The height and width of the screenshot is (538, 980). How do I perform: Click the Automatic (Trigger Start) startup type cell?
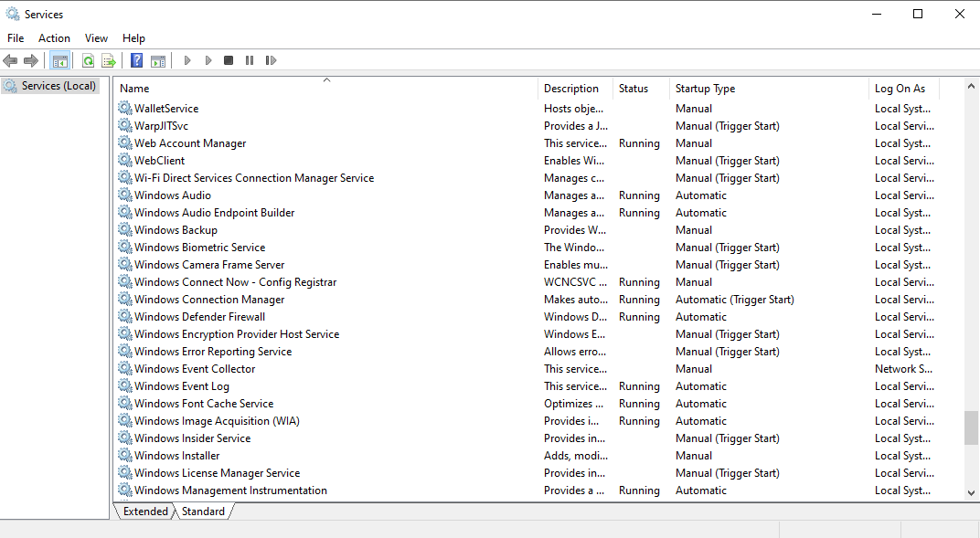coord(734,299)
